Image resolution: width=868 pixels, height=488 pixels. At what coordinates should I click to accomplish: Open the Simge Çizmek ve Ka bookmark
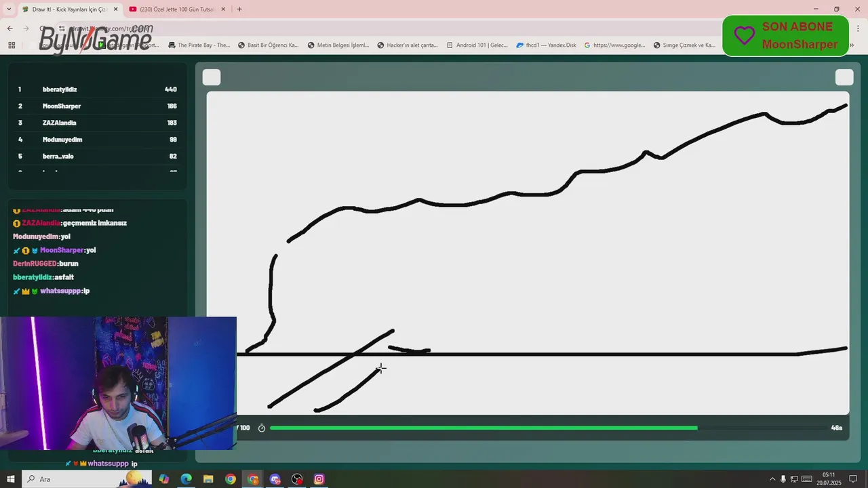click(x=685, y=45)
